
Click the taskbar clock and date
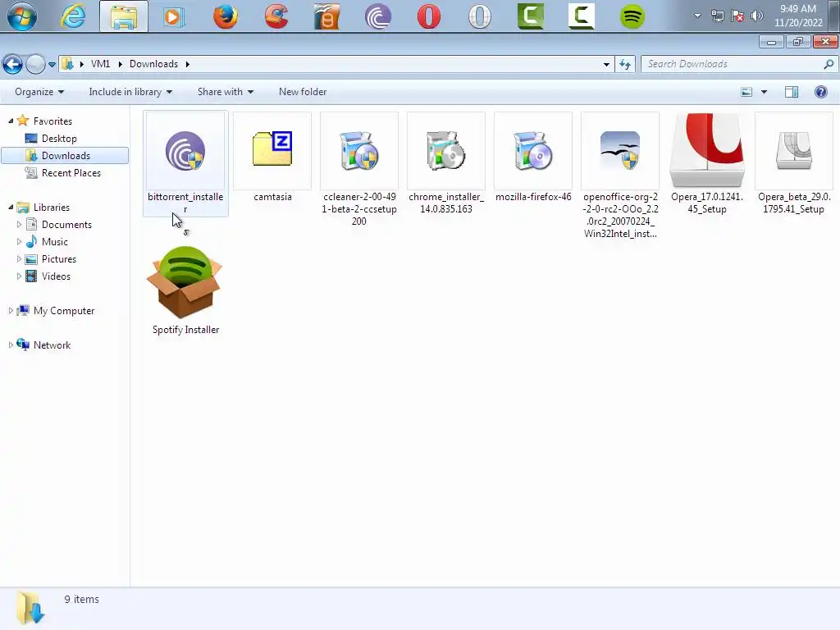798,16
